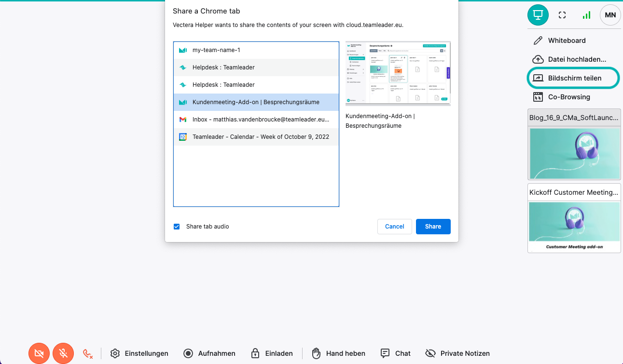Click the Private Notizen label
The image size is (623, 364).
click(465, 353)
